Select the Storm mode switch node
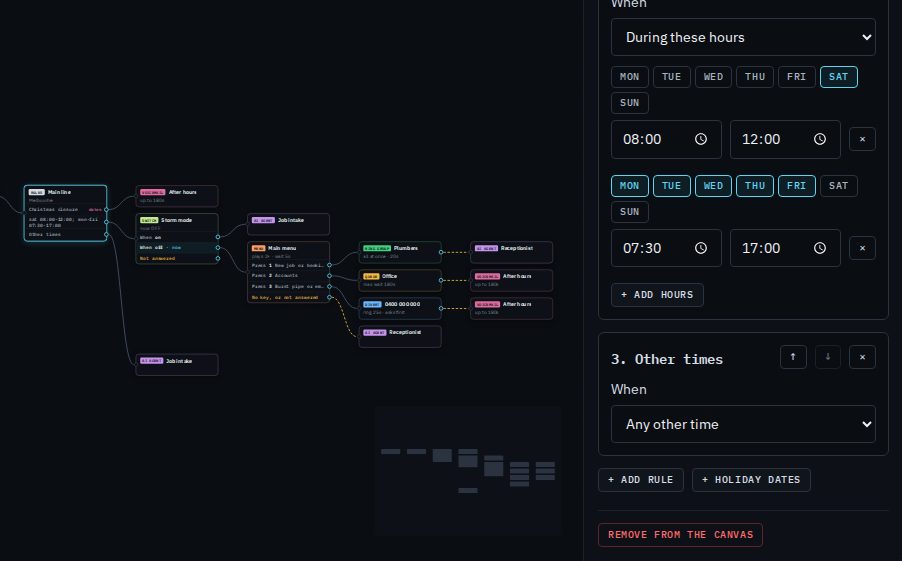 177,239
